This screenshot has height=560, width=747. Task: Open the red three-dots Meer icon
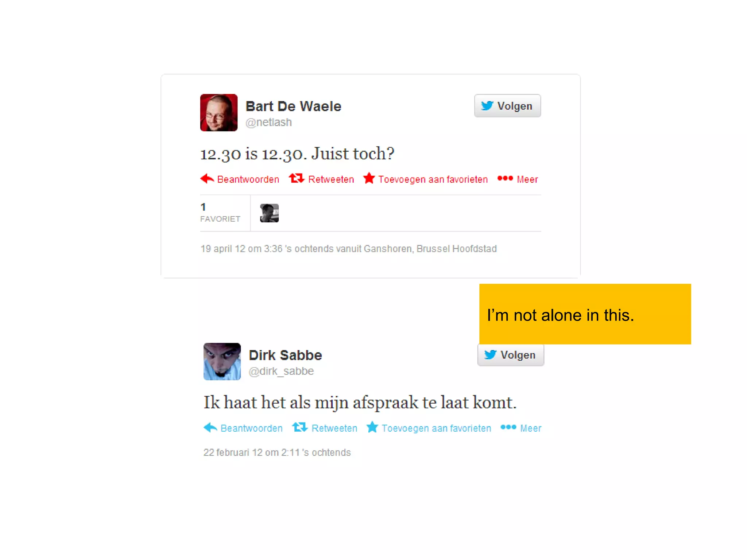click(505, 178)
